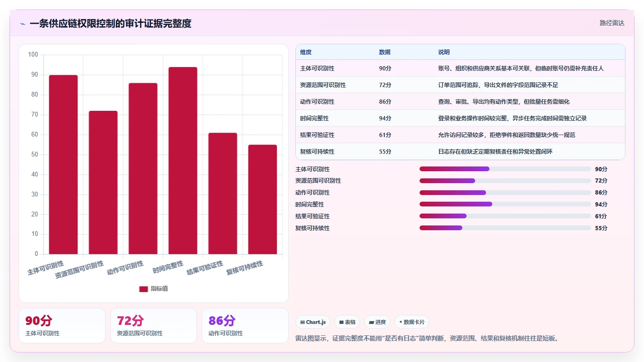This screenshot has height=362, width=644.
Task: Click the description starting 账号、组织和供应商关系
Action: pos(521,68)
